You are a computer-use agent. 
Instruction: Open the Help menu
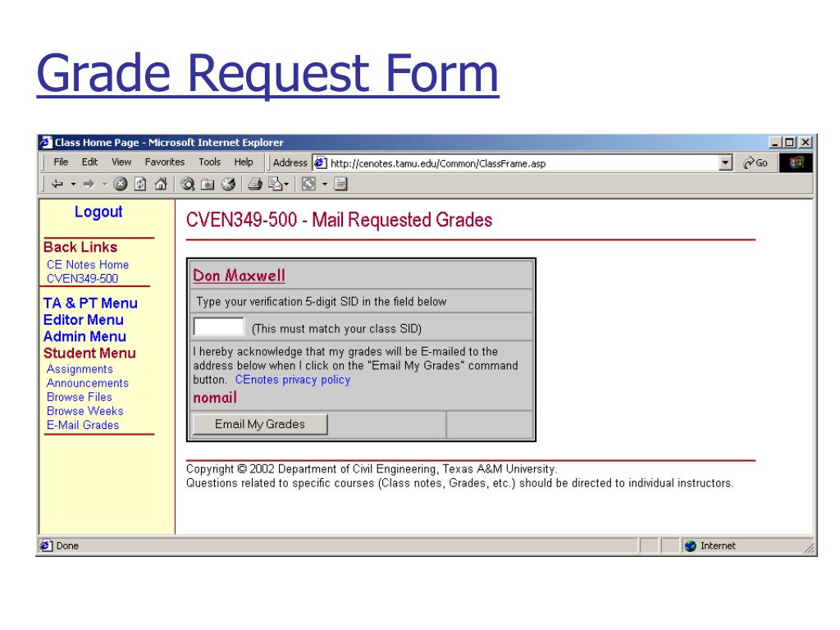pos(243,162)
